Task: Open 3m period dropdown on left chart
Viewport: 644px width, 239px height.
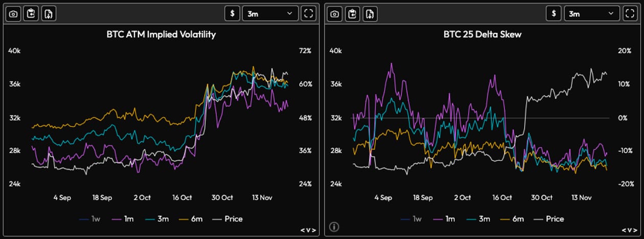Action: tap(270, 13)
